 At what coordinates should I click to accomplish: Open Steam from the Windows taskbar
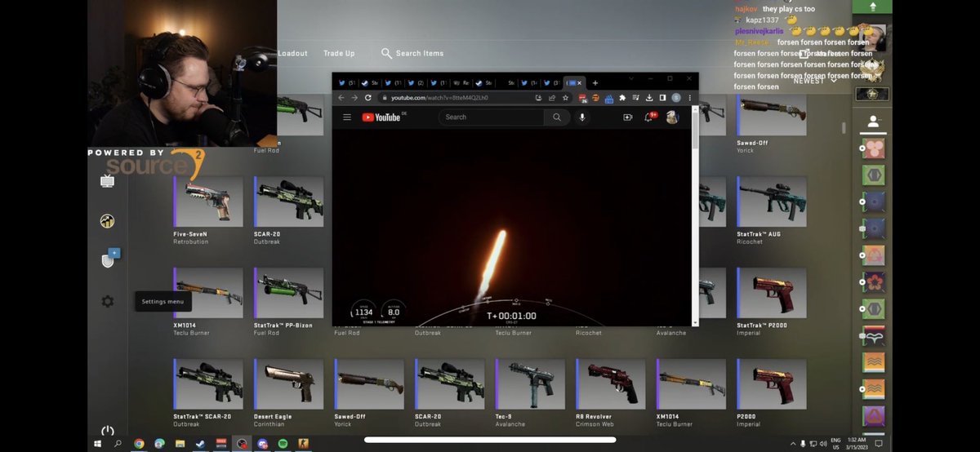(201, 444)
